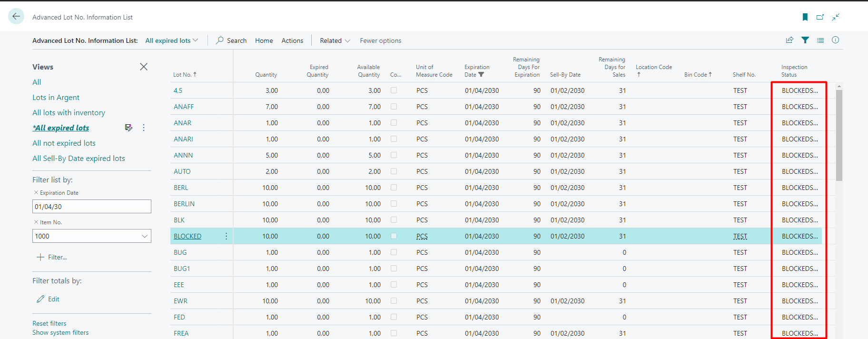Click scrollbar up arrow
This screenshot has width=868, height=339.
click(839, 86)
